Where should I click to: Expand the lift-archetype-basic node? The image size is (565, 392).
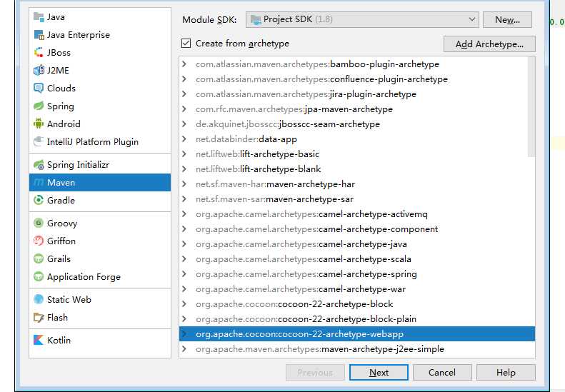[x=184, y=154]
